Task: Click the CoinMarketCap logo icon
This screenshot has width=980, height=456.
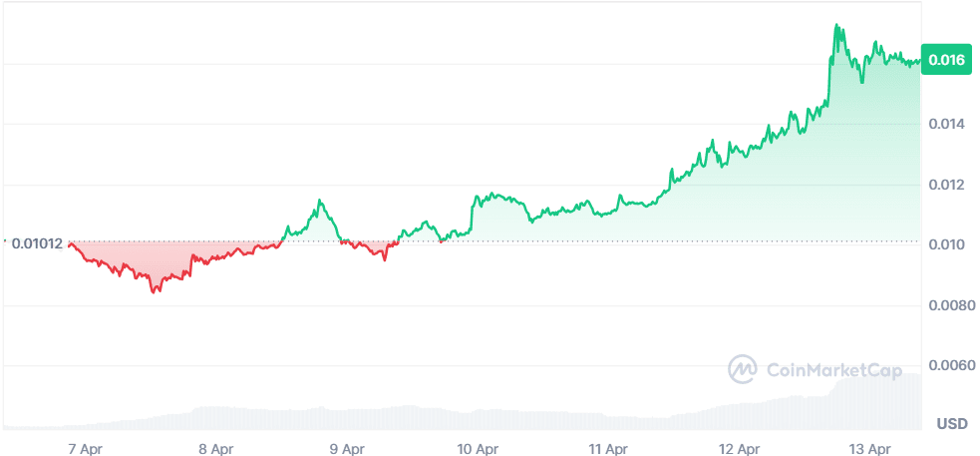Action: click(x=744, y=369)
